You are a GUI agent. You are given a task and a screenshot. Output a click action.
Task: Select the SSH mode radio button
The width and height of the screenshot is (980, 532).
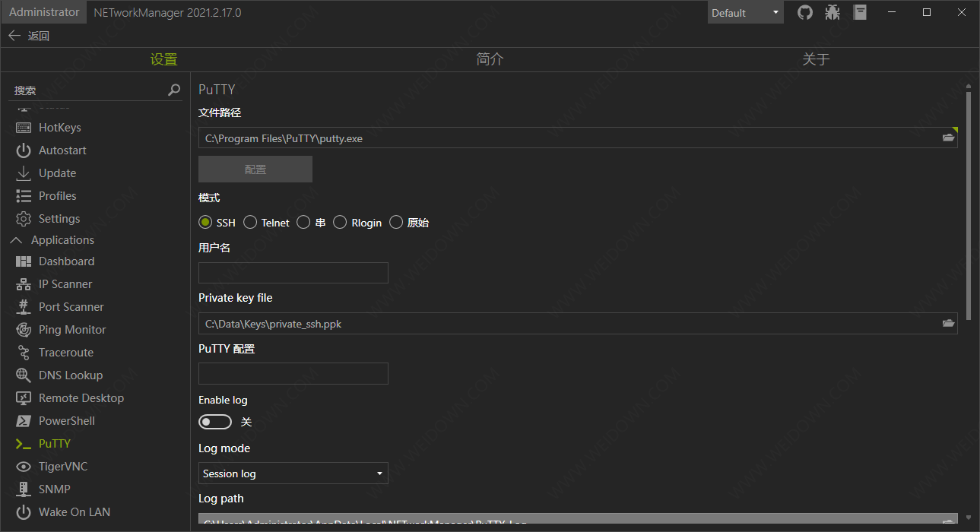[205, 223]
